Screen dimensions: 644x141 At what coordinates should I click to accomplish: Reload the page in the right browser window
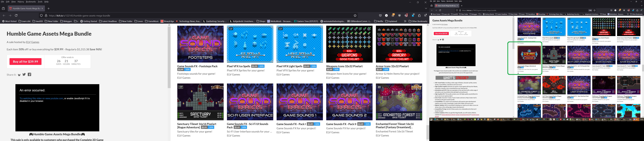[440, 11]
